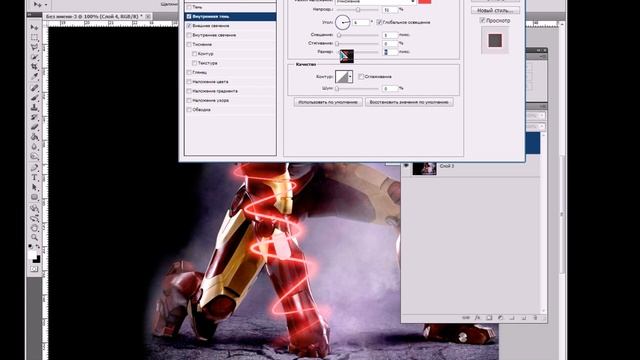Select the Dodge tool
The image size is (640, 360).
tap(35, 156)
